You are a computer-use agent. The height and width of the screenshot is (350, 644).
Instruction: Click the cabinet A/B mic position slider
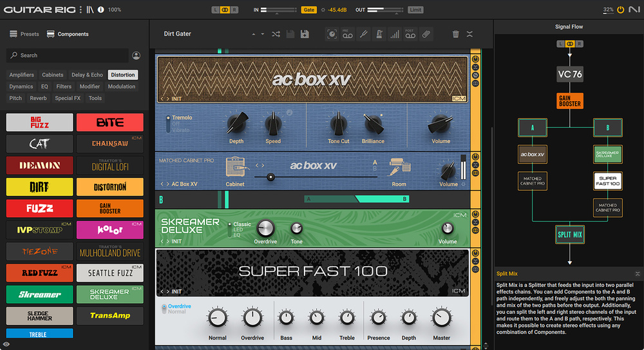[316, 177]
